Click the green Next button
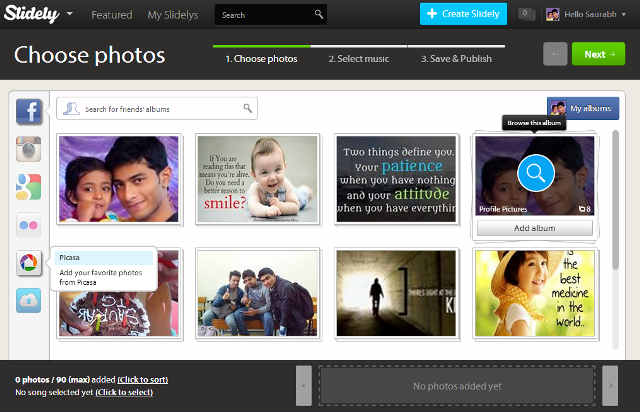Screen dimensions: 640x412 598,54
